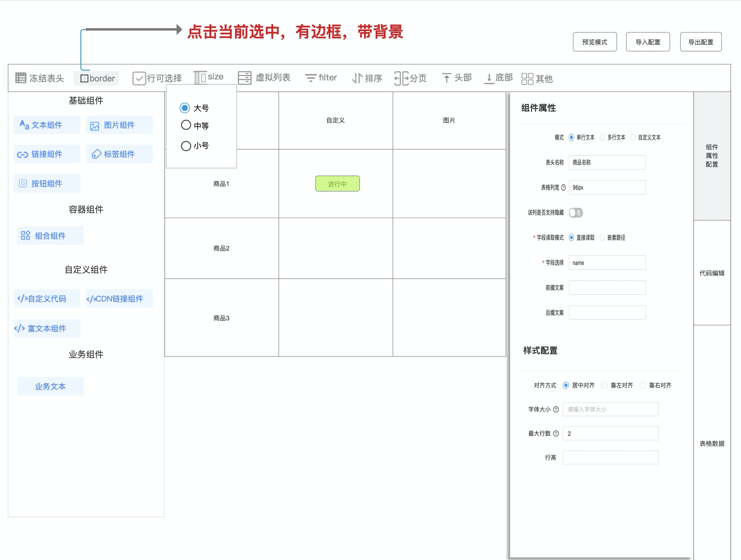The image size is (741, 560).
Task: Click the 字体大小 input field
Action: [610, 409]
